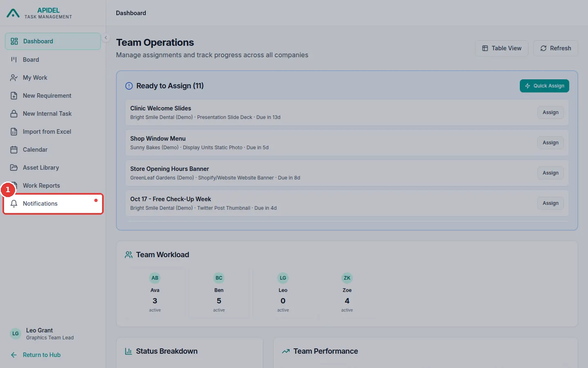Click the New Internal Task lock icon
This screenshot has height=368, width=588.
14,114
